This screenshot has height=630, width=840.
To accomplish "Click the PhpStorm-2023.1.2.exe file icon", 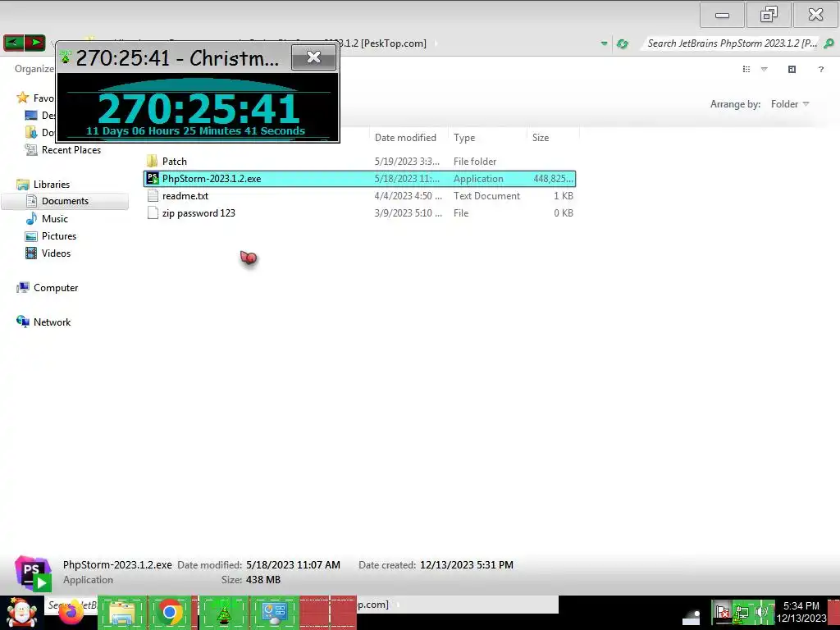I will tap(152, 178).
